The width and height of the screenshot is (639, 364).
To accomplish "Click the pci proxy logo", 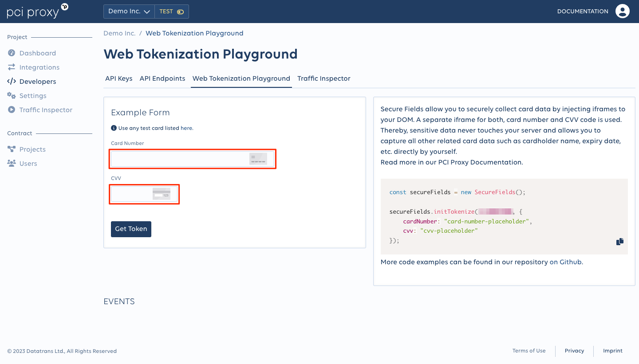I will coord(38,11).
